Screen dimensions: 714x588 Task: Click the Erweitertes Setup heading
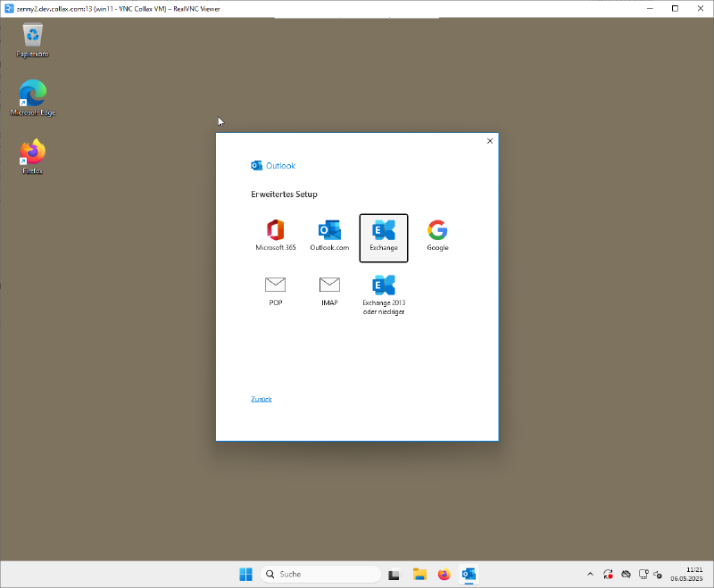point(284,195)
